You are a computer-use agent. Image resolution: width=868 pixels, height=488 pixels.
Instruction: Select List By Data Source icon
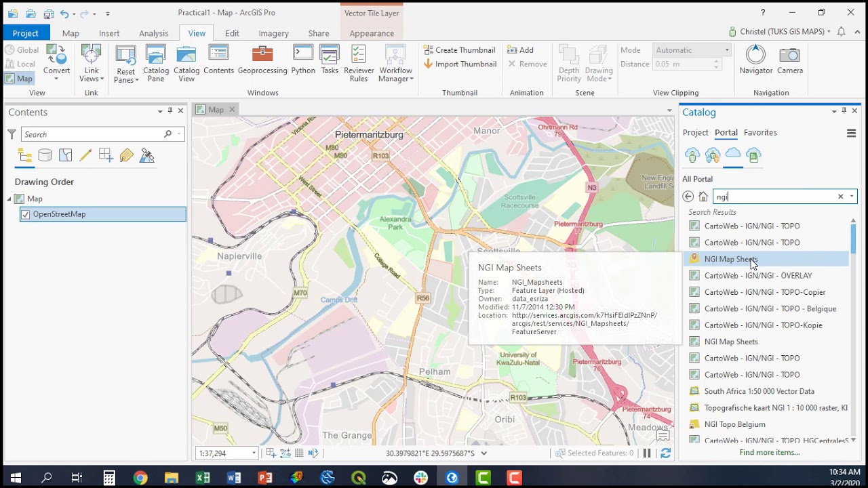pyautogui.click(x=45, y=156)
